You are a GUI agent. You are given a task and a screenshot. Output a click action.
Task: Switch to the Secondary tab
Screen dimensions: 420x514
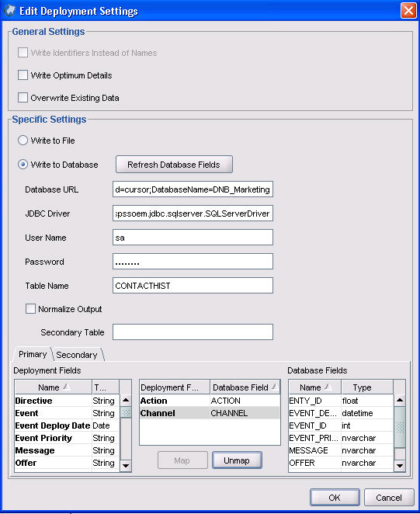[77, 355]
